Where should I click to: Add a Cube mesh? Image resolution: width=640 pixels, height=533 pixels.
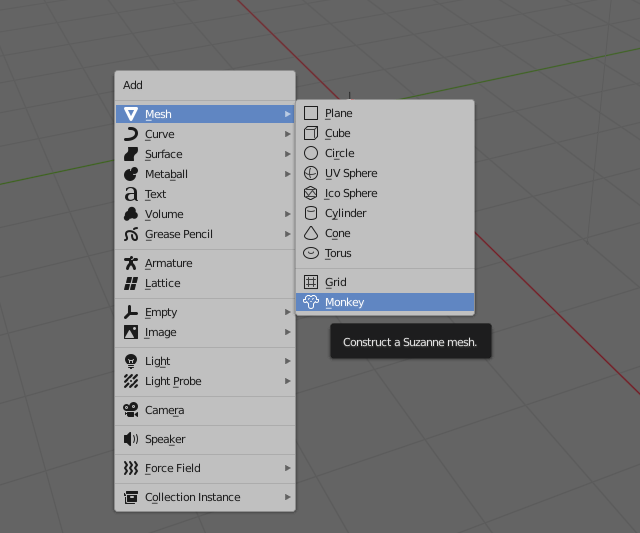point(337,133)
